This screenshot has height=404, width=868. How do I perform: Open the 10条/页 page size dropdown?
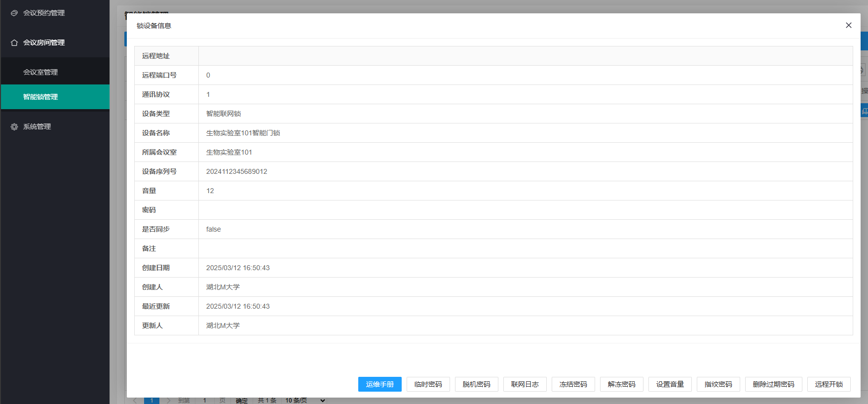[305, 400]
